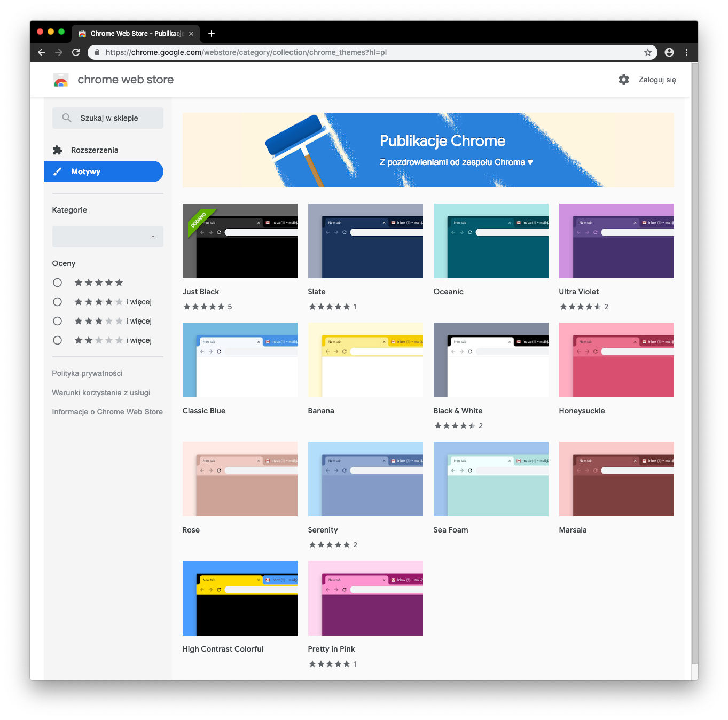
Task: Click the Chrome Web Store logo
Action: point(61,80)
